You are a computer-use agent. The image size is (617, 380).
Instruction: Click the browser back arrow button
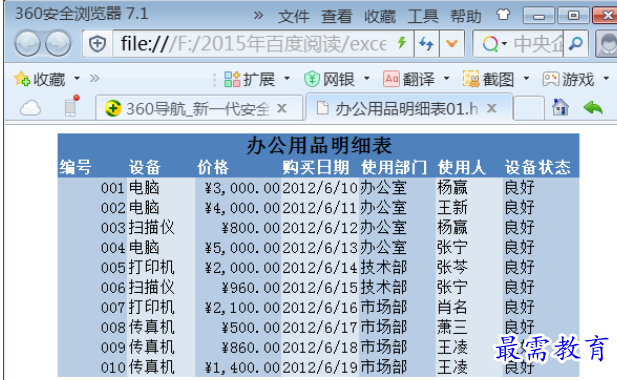pyautogui.click(x=27, y=44)
